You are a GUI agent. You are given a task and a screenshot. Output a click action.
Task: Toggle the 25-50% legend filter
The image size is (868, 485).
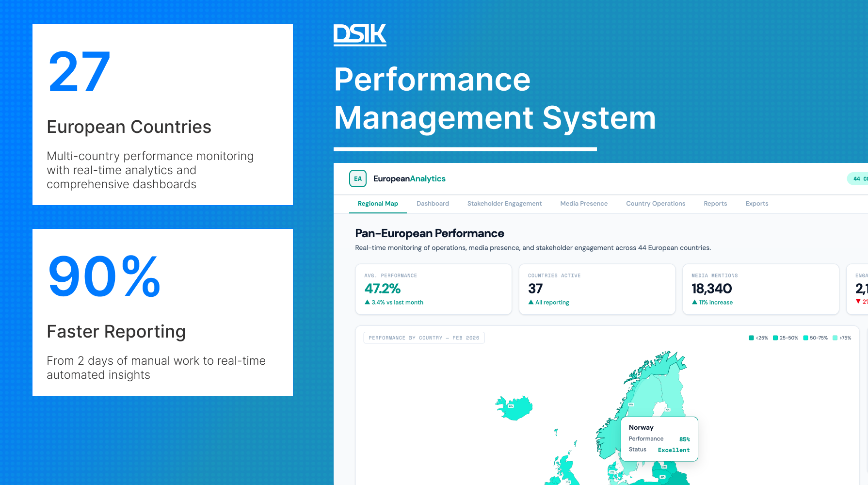786,338
